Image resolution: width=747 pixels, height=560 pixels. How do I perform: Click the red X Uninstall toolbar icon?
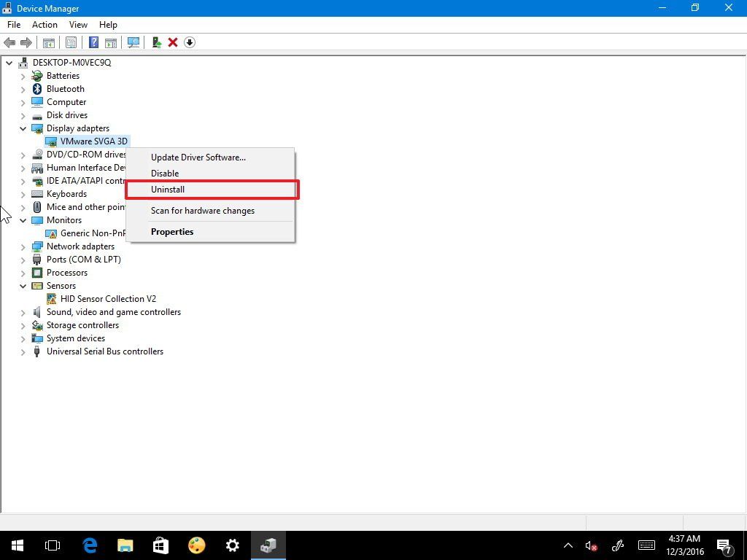coord(173,42)
